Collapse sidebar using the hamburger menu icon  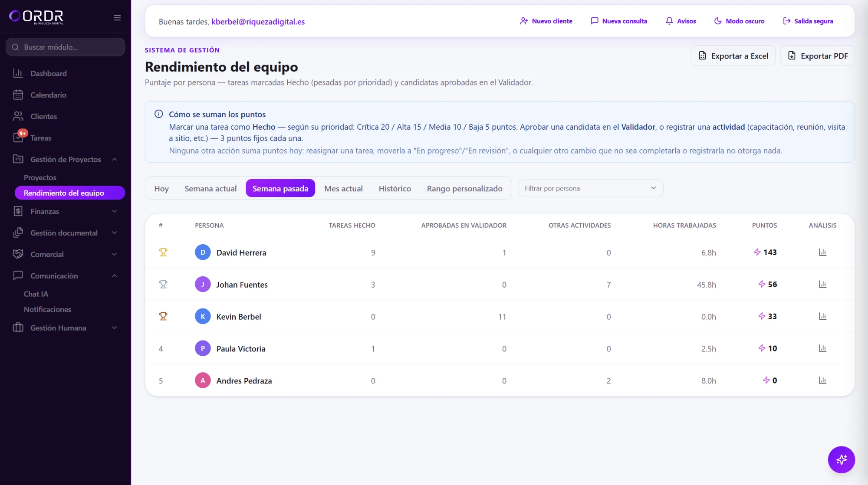point(117,18)
